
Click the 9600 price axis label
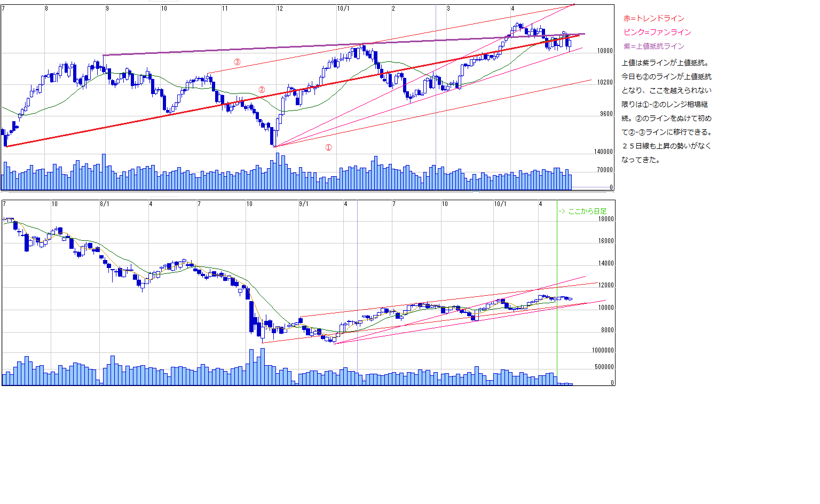tap(605, 114)
